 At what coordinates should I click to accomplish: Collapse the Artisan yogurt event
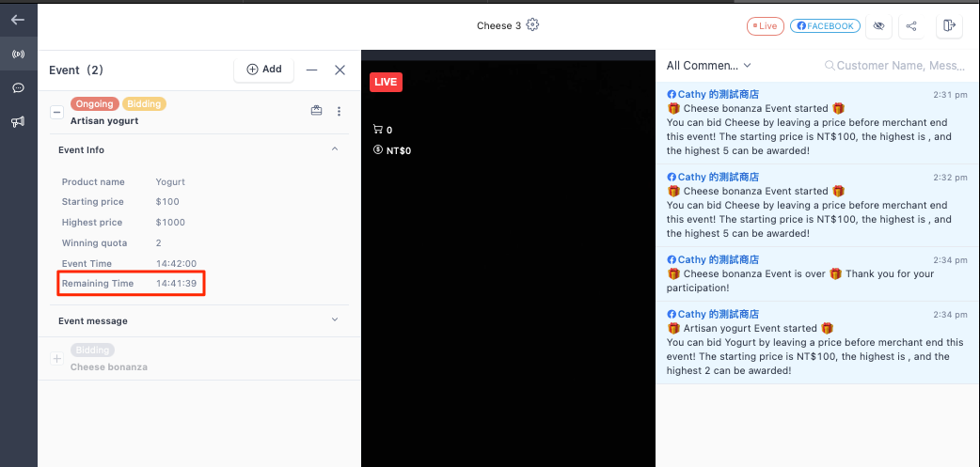pyautogui.click(x=56, y=113)
